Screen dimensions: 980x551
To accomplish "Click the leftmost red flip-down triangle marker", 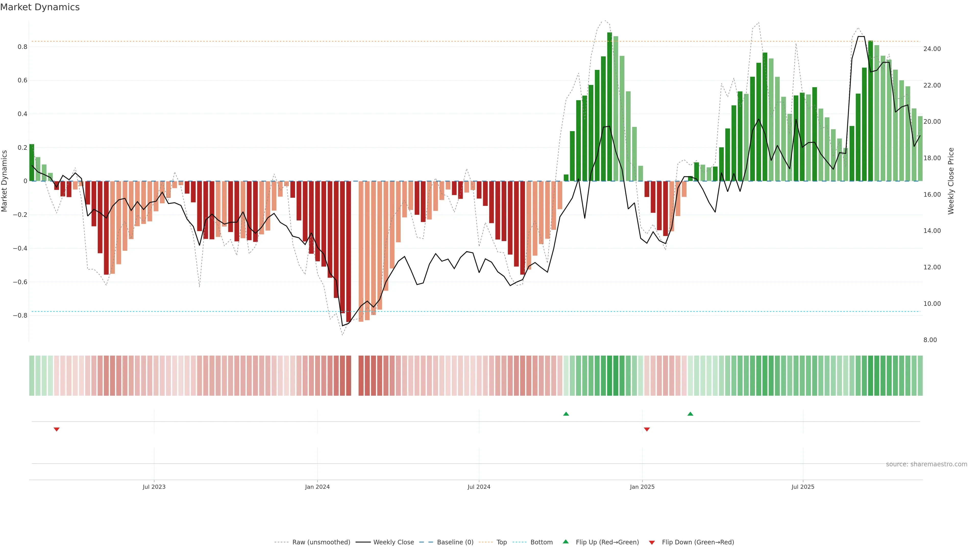I will click(57, 429).
